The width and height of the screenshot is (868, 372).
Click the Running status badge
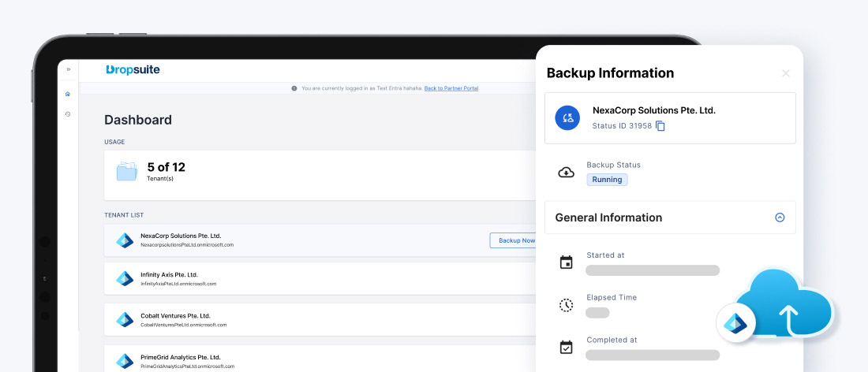click(608, 180)
